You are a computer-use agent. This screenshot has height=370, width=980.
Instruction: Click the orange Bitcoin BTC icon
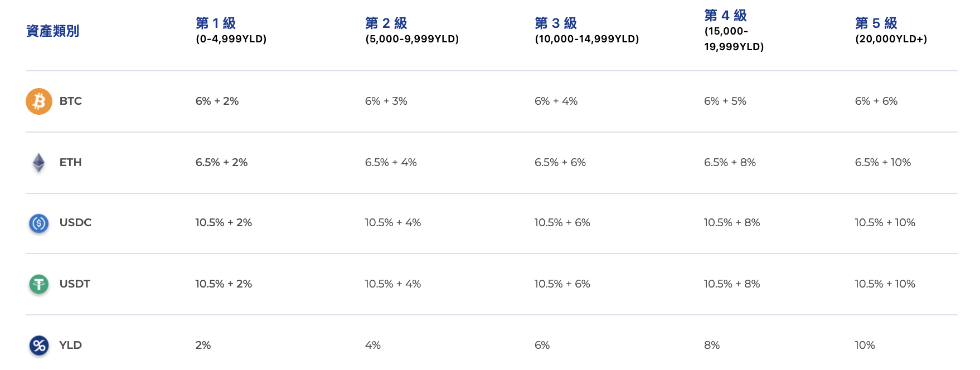tap(39, 101)
